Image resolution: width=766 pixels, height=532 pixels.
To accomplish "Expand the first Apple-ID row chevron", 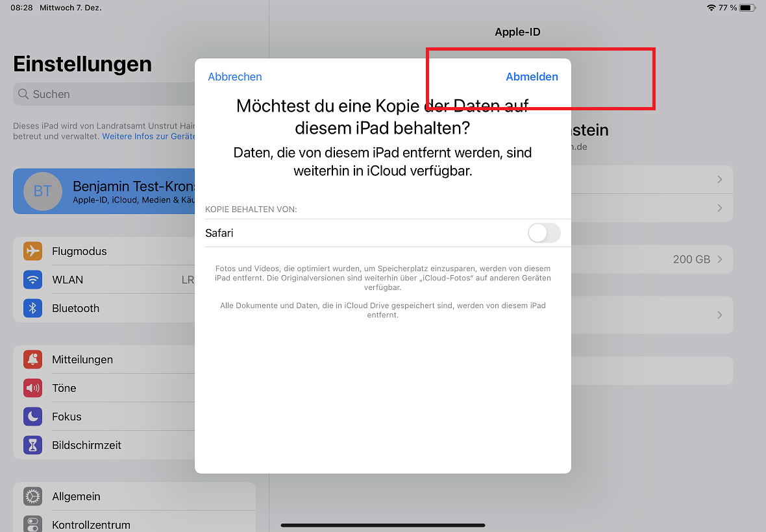I will click(720, 180).
